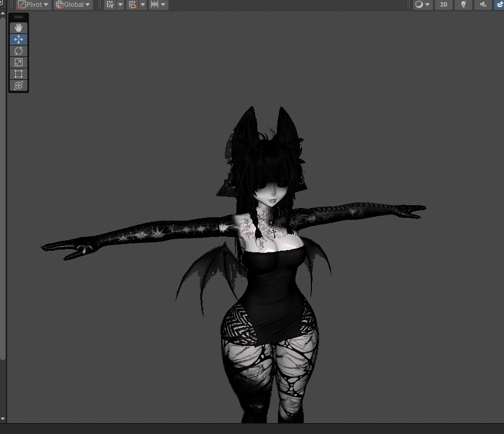Viewport: 504px width, 434px height.
Task: Open the Pivot handle position dropdown
Action: click(x=33, y=4)
